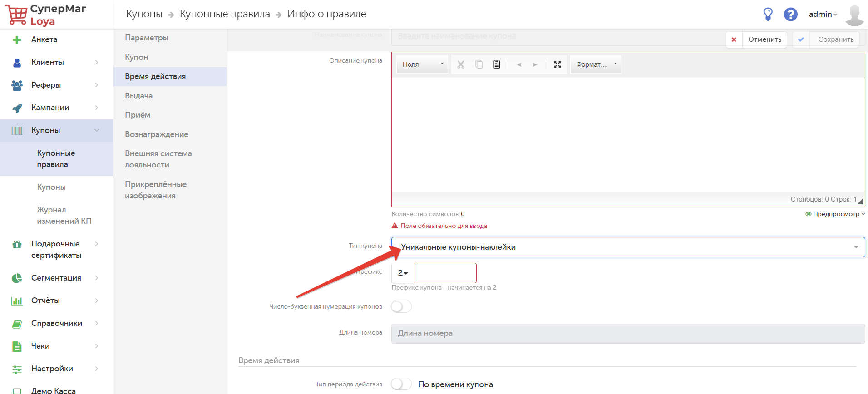Open help via the question mark icon
The image size is (868, 394).
[x=790, y=14]
